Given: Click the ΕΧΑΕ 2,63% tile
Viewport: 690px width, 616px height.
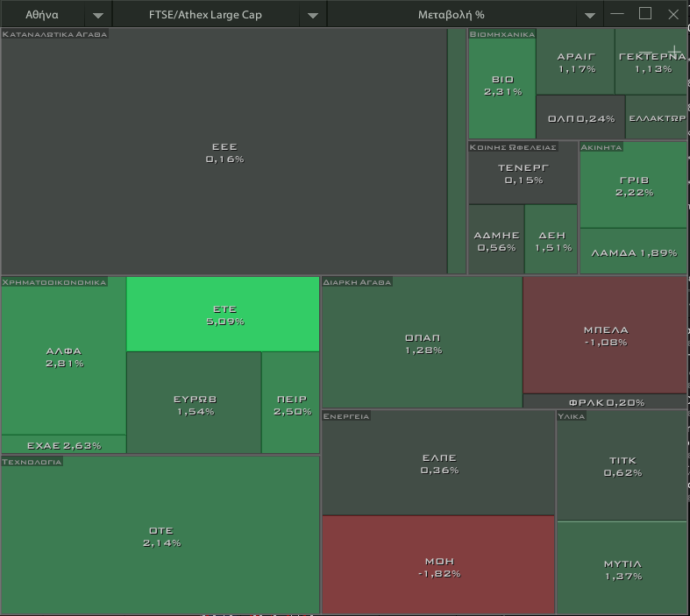Looking at the screenshot, I should tap(64, 444).
